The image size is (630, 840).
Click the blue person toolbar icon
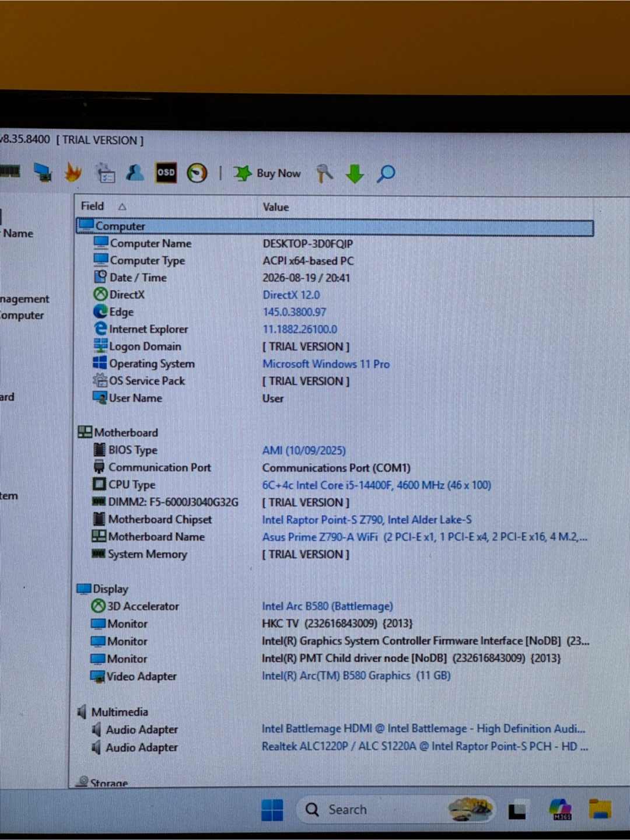click(135, 173)
